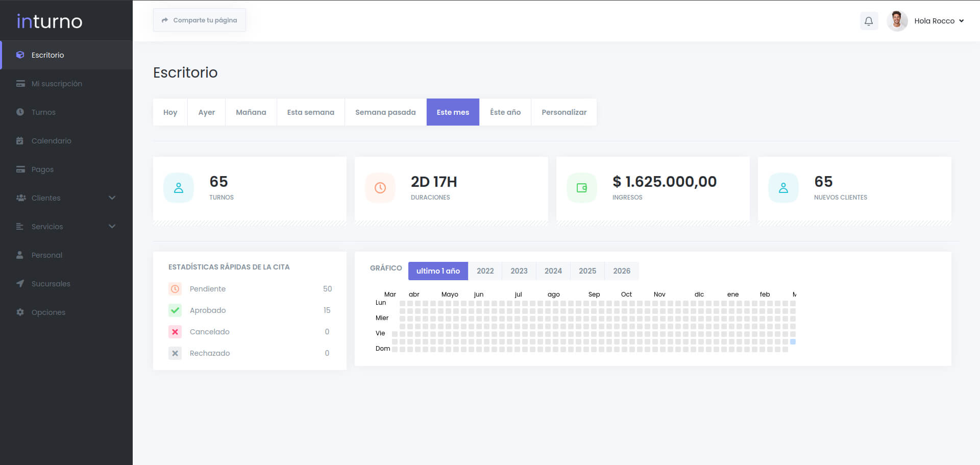This screenshot has width=980, height=465.
Task: Expand the Servicios submenu chevron
Action: pos(112,227)
